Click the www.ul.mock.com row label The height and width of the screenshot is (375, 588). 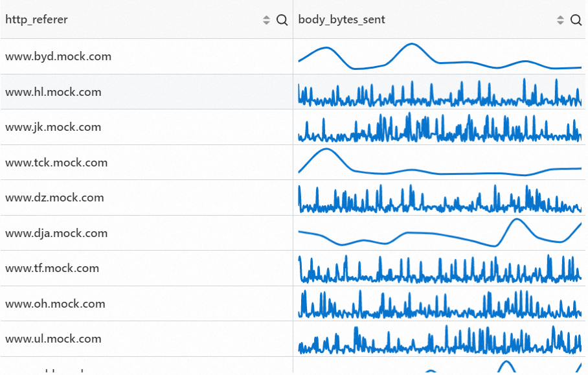coord(53,339)
